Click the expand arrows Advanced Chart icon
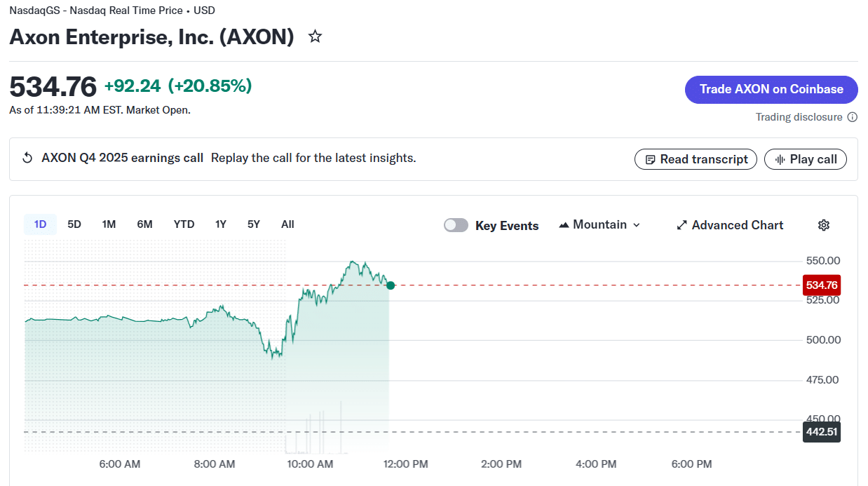Image resolution: width=868 pixels, height=486 pixels. (x=681, y=225)
